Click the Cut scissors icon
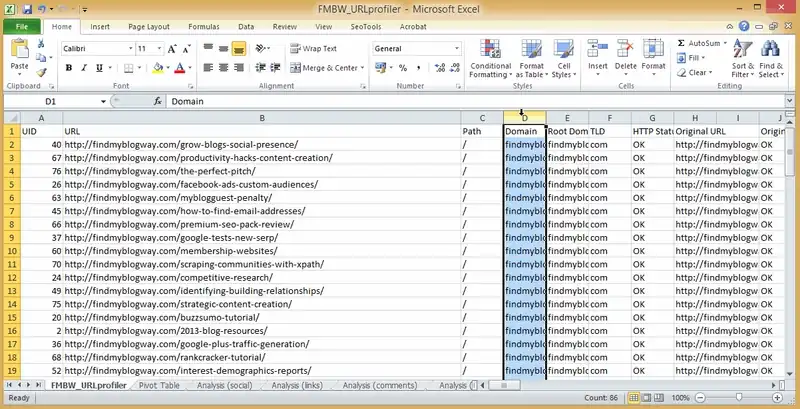800x409 pixels. click(x=41, y=44)
